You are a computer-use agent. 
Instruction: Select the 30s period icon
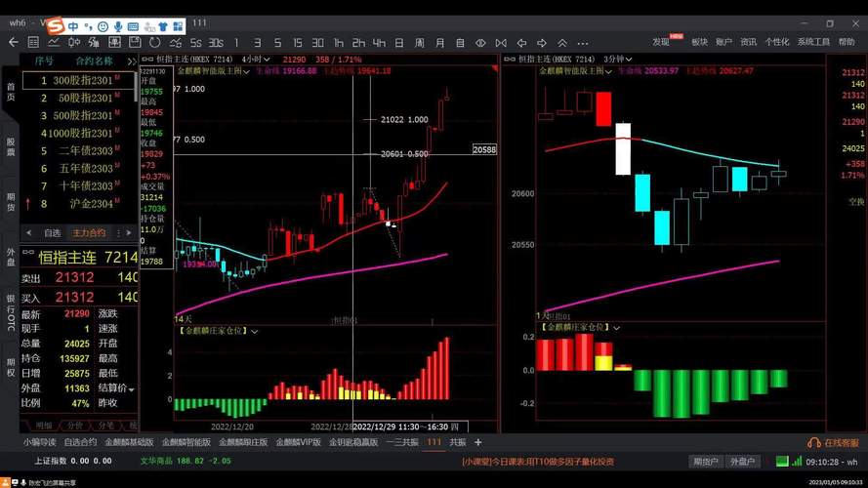pyautogui.click(x=216, y=42)
